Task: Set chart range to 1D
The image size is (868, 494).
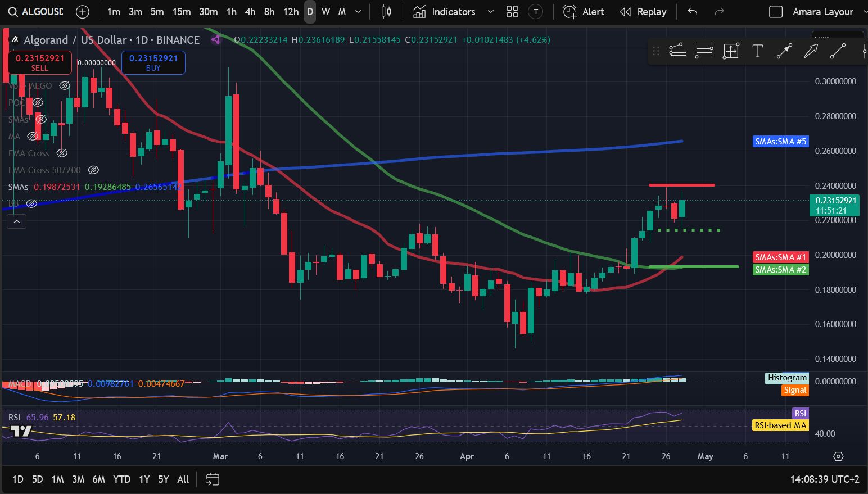Action: coord(18,479)
